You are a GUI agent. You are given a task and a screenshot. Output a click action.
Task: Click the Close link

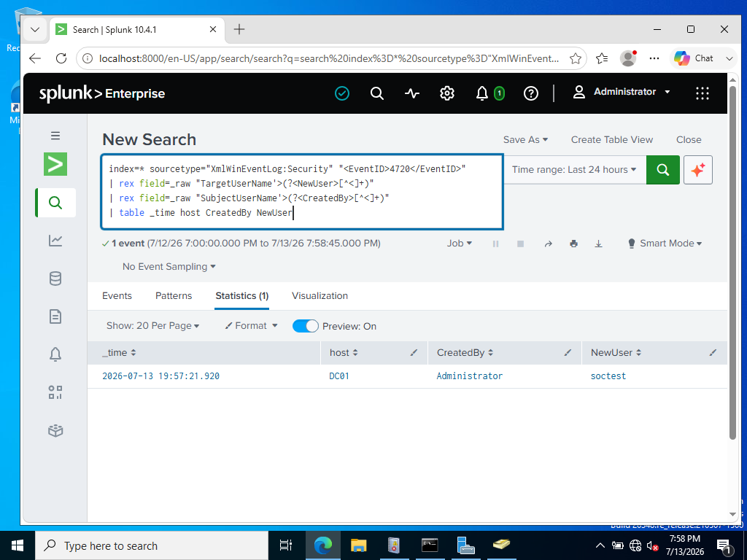[x=689, y=139]
